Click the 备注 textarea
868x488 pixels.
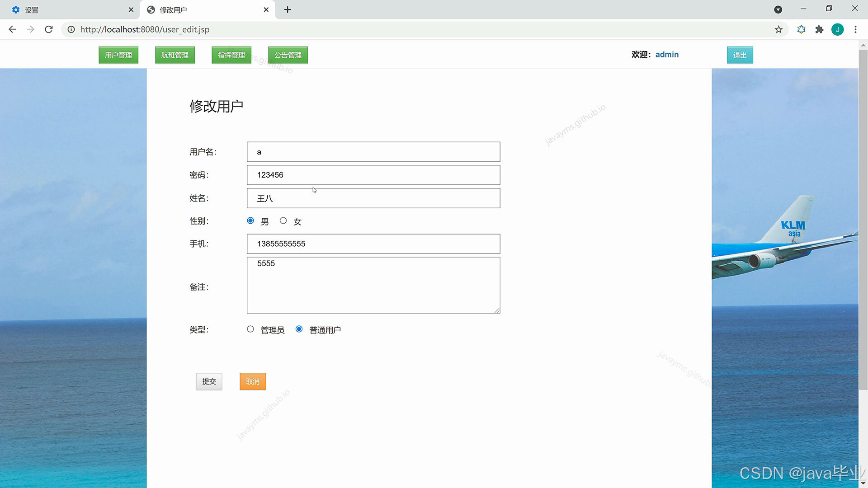[x=373, y=285]
